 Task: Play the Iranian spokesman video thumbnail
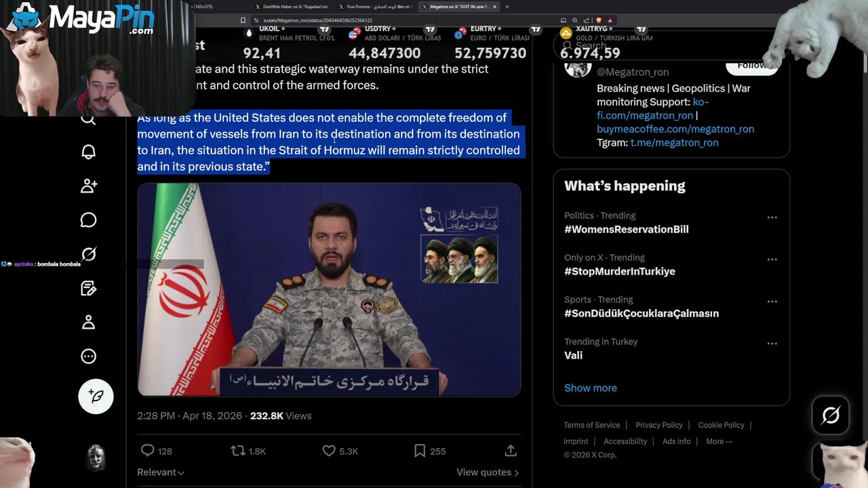(x=329, y=289)
